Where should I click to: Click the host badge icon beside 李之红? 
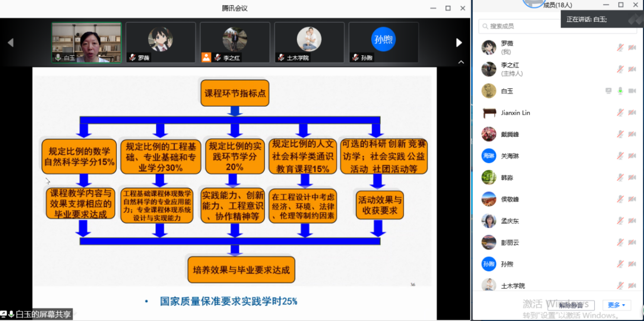coord(207,58)
